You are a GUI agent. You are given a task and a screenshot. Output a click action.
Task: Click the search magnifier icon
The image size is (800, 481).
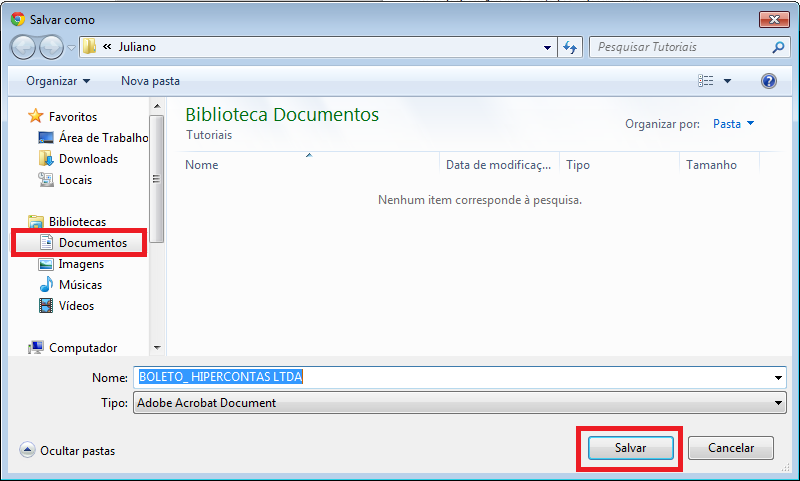coord(778,47)
